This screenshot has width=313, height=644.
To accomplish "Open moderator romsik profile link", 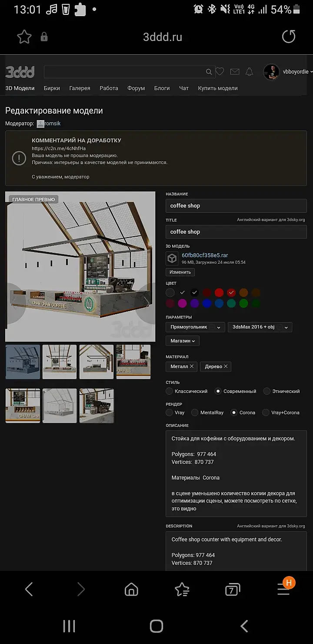I will point(53,124).
